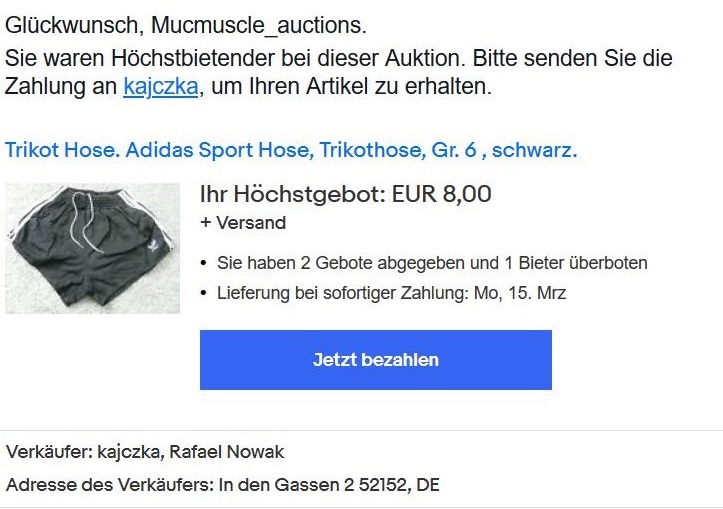The image size is (723, 509).
Task: Click the address In den Gassen 2
Action: pos(286,485)
